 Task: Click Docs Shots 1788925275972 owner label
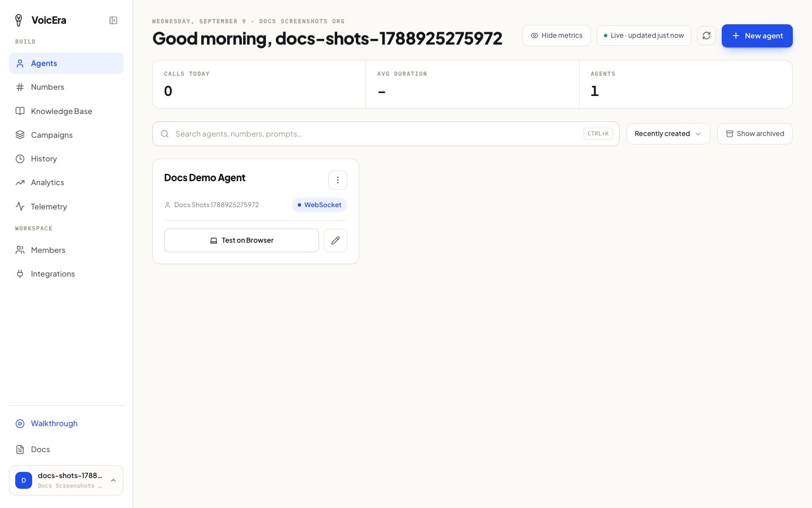[217, 205]
